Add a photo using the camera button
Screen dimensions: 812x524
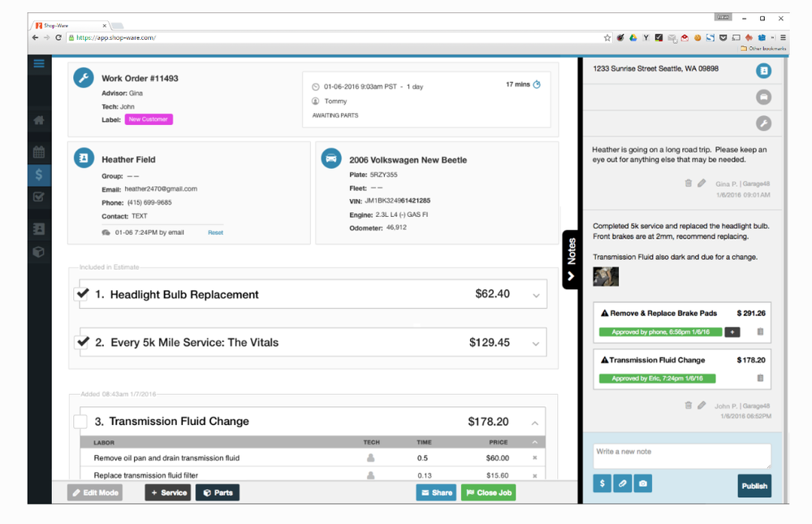click(642, 483)
